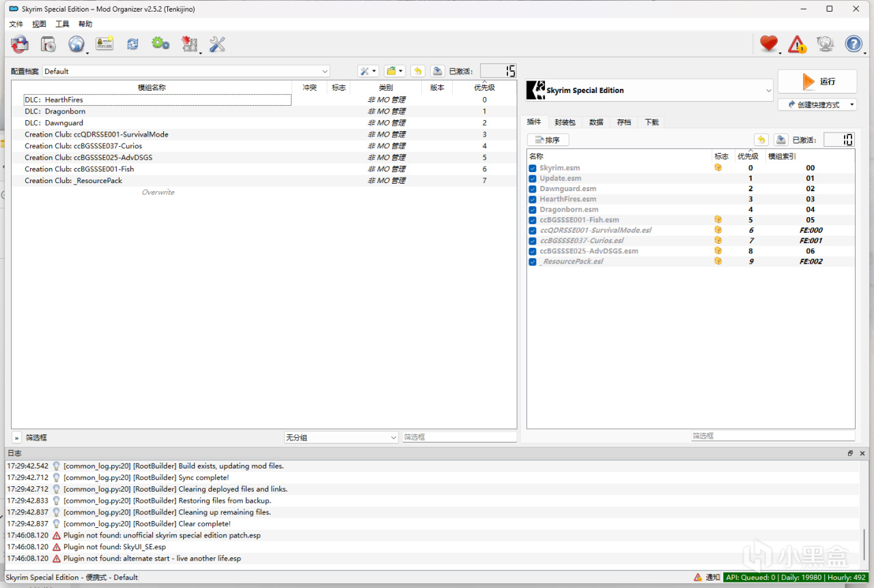This screenshot has width=874, height=588.
Task: Open the warning triangle notifications icon
Action: [x=797, y=44]
